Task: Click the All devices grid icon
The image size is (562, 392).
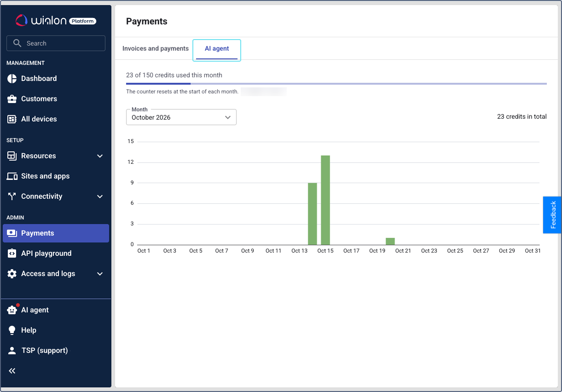Action: pyautogui.click(x=12, y=119)
